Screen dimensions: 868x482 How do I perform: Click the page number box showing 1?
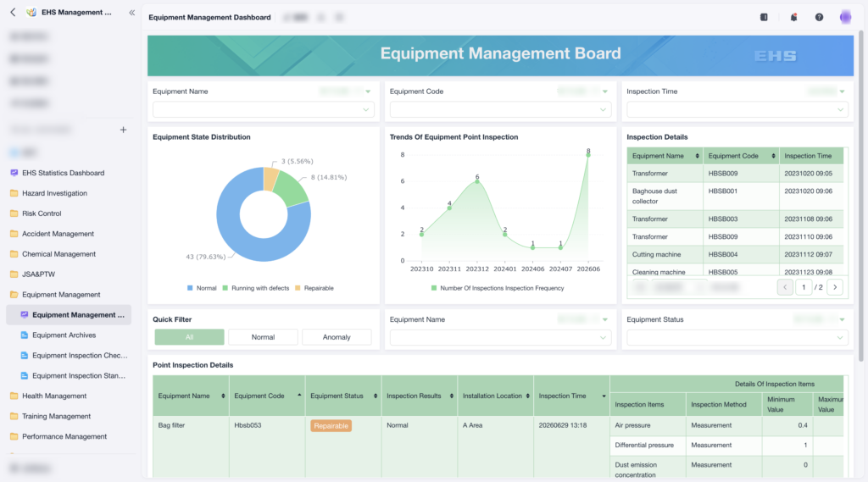[x=804, y=287]
